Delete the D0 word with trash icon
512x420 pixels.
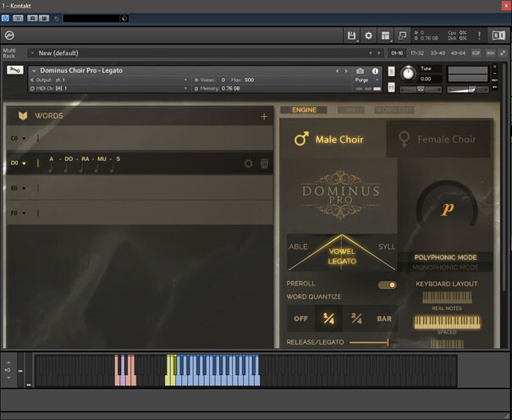264,163
